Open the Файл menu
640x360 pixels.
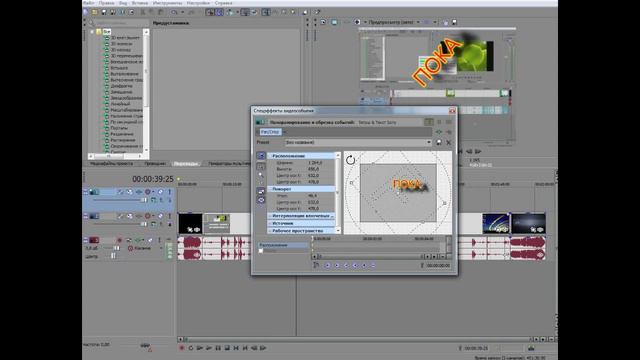click(89, 3)
